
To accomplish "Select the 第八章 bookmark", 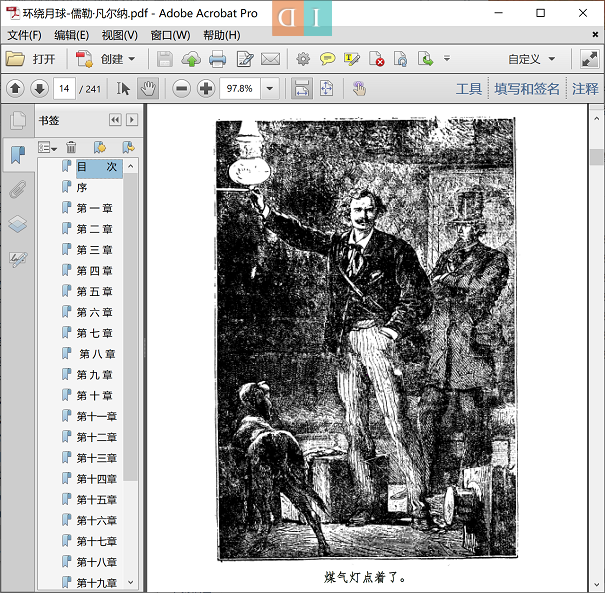I will tap(97, 354).
